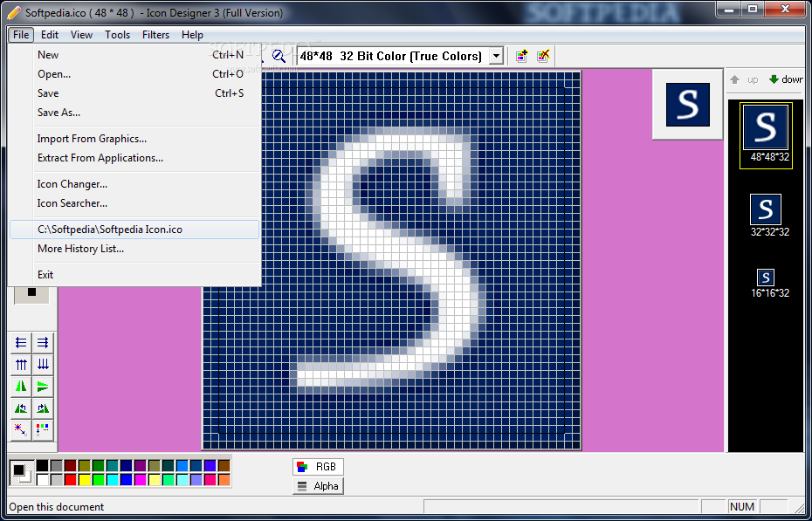
Task: Click the red starburst arrow tool icon
Action: point(21,429)
